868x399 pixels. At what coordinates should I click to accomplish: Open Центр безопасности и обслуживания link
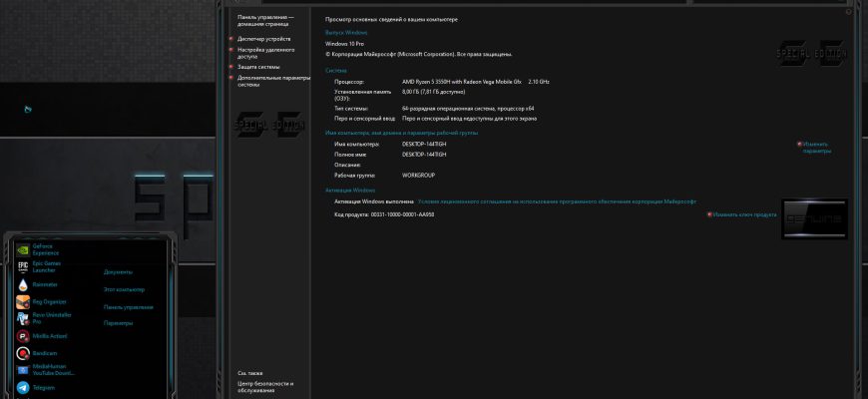pos(265,387)
